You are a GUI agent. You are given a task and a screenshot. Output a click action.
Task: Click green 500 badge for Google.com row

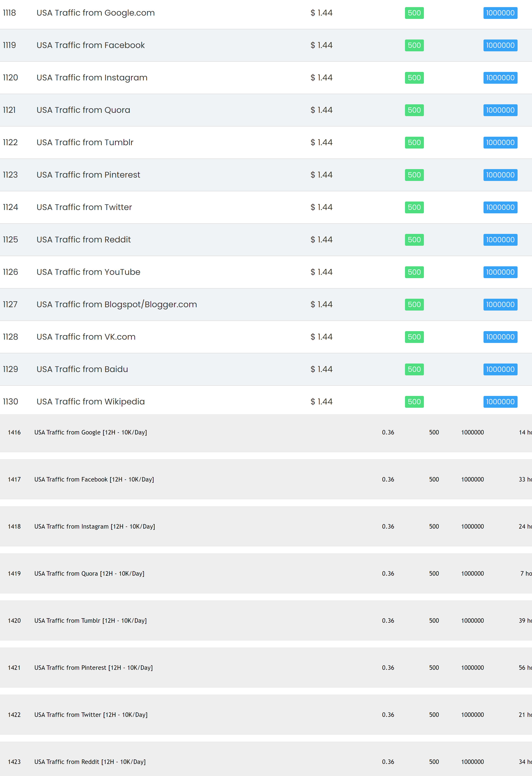click(414, 13)
